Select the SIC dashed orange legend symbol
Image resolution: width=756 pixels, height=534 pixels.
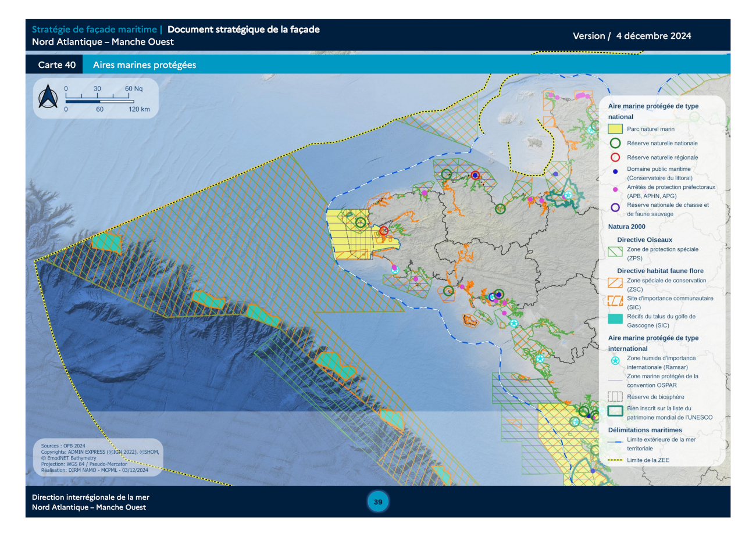(615, 300)
